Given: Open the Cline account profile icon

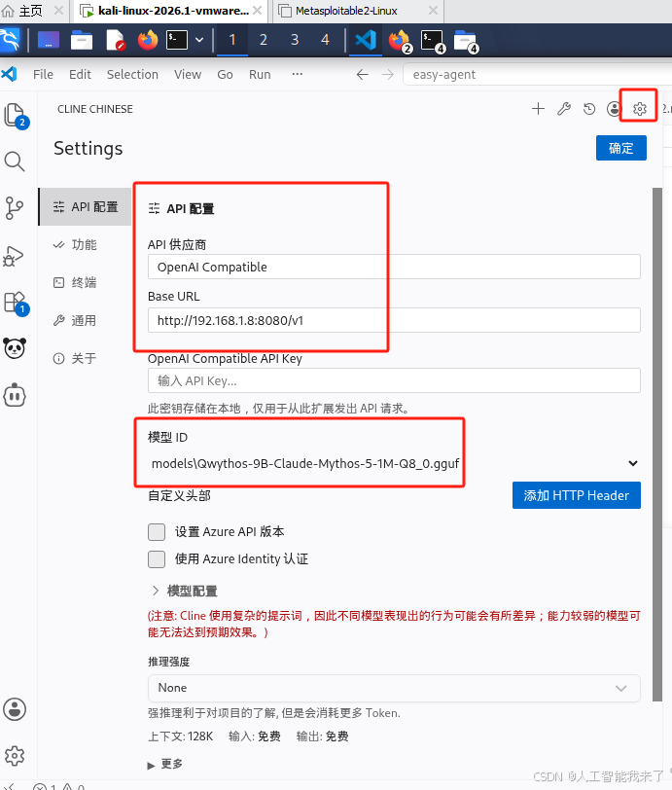Looking at the screenshot, I should 613,108.
